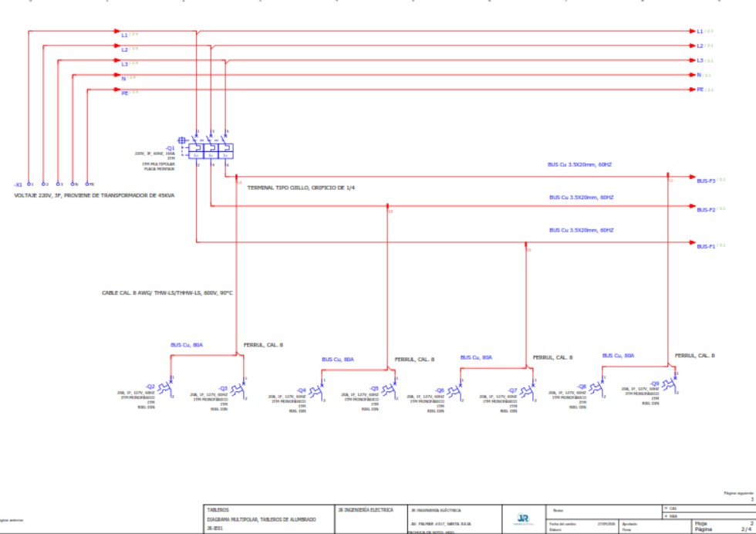This screenshot has width=756, height=534.
Task: Select the -X1 terminal strip label
Action: [18, 184]
